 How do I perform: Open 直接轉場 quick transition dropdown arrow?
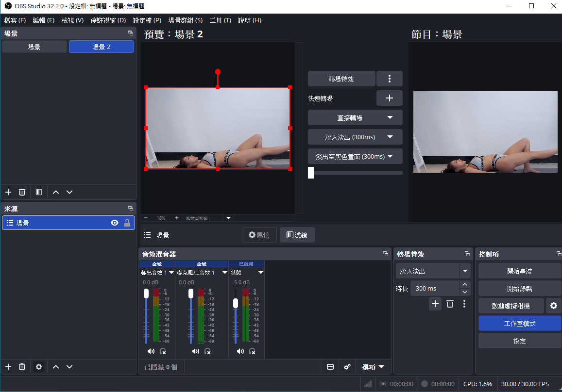click(x=390, y=117)
